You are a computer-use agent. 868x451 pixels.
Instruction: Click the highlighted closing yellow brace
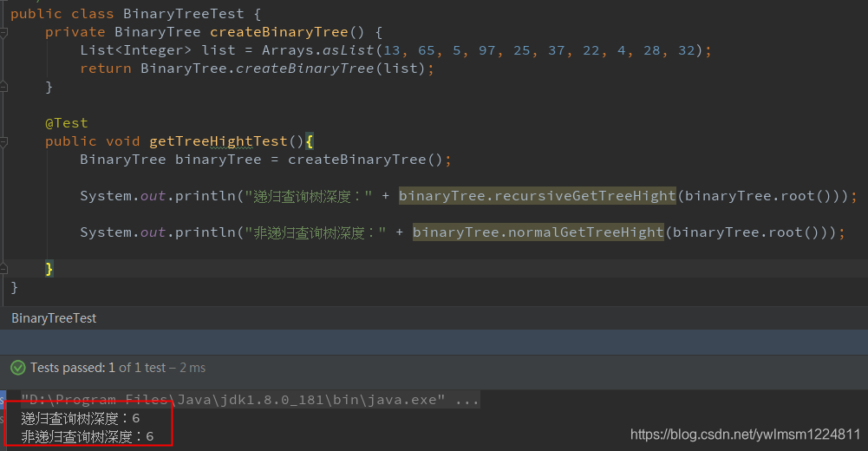[49, 268]
